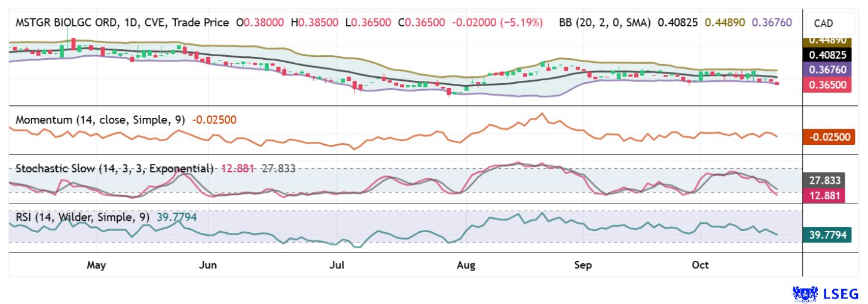This screenshot has width=868, height=304.
Task: Select the Momentum (14, close, Simple, 9) label
Action: pyautogui.click(x=102, y=120)
